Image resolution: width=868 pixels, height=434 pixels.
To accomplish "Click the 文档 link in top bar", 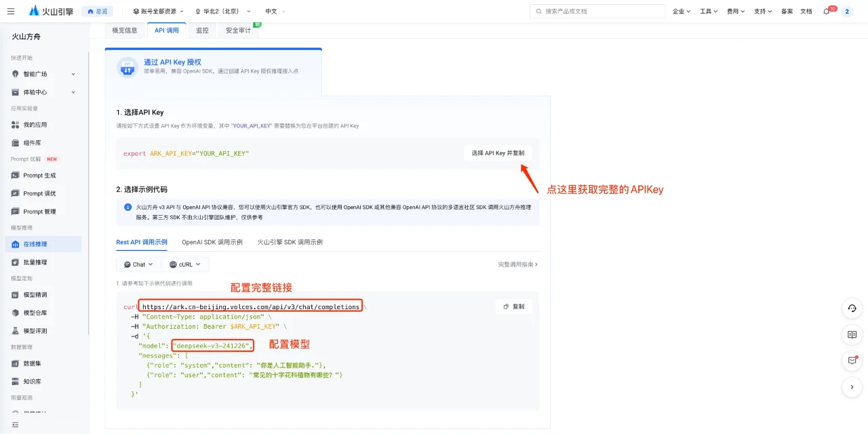I will [x=806, y=11].
